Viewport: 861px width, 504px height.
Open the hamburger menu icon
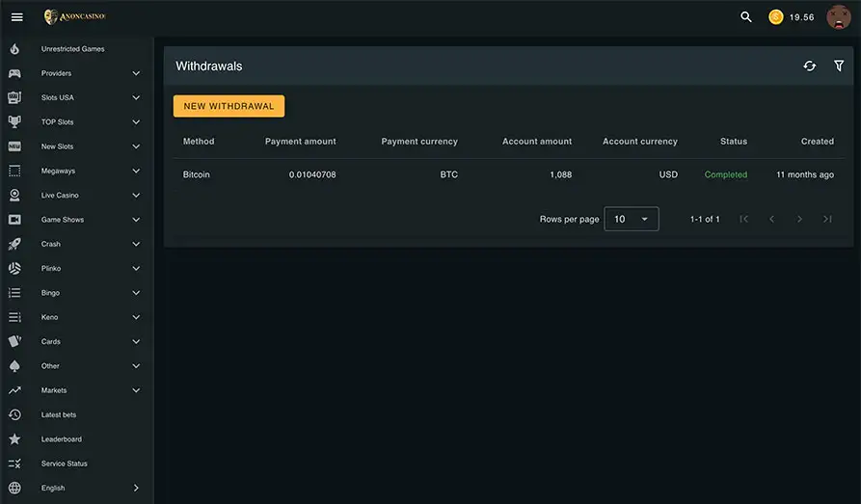(x=17, y=17)
